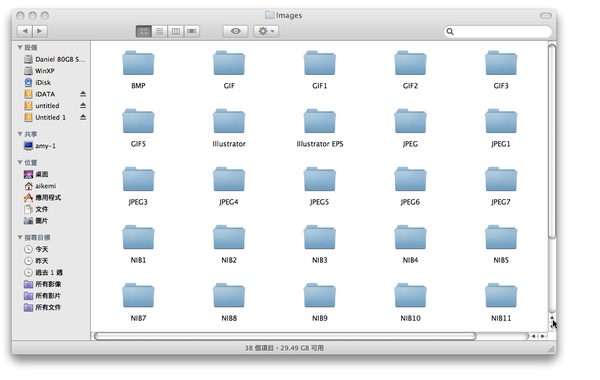
Task: Select the NIB9 folder
Action: pos(320,296)
